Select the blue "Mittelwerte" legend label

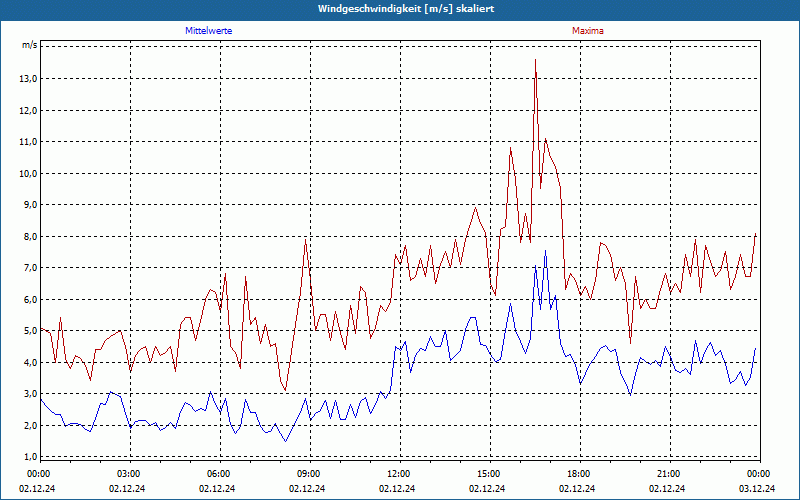(x=209, y=31)
